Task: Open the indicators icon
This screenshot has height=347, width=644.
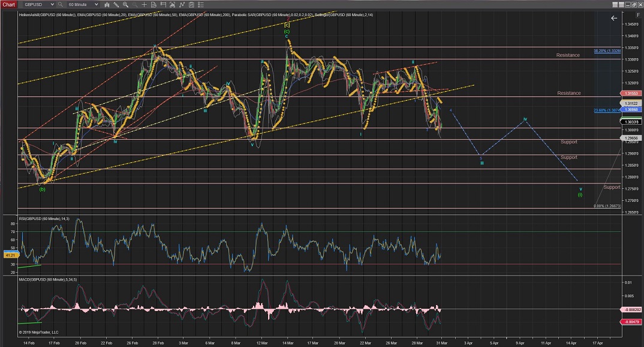Action: (173, 5)
